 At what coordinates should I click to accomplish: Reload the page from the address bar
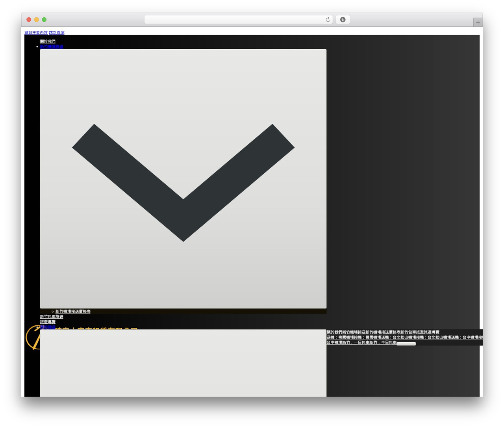(x=328, y=20)
